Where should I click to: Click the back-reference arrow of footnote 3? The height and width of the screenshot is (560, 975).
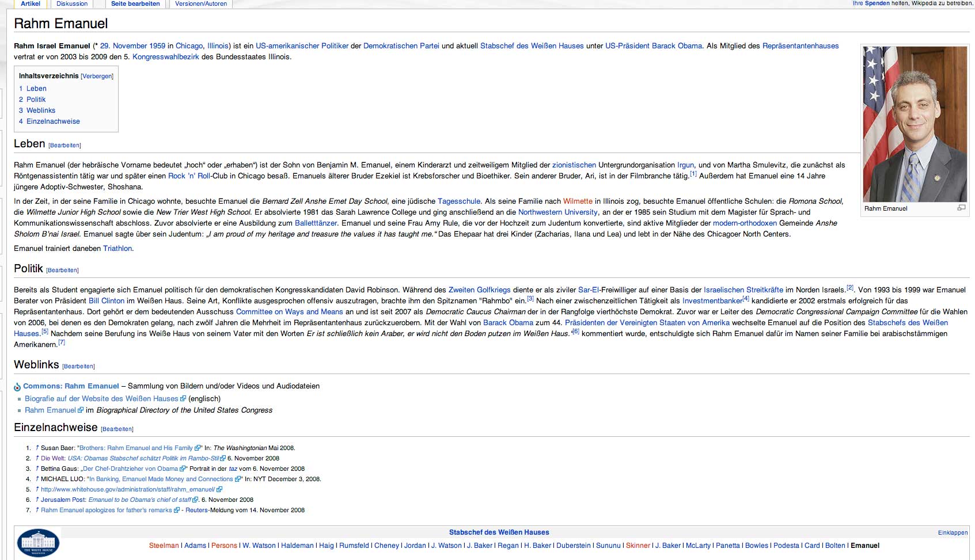coord(37,468)
